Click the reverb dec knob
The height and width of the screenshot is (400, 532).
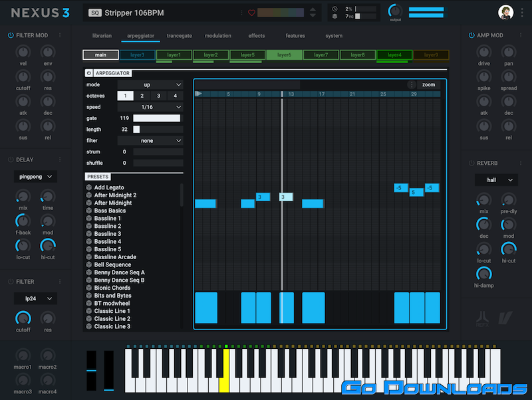pos(484,225)
